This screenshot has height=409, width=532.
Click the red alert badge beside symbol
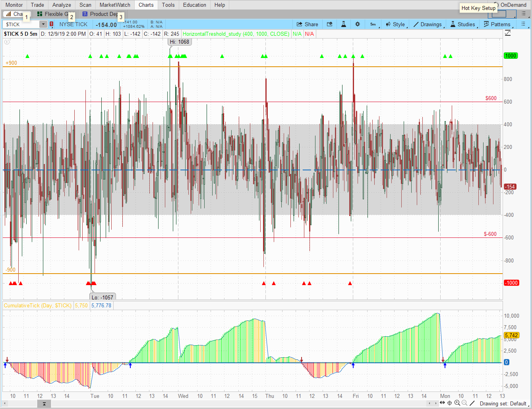(51, 24)
